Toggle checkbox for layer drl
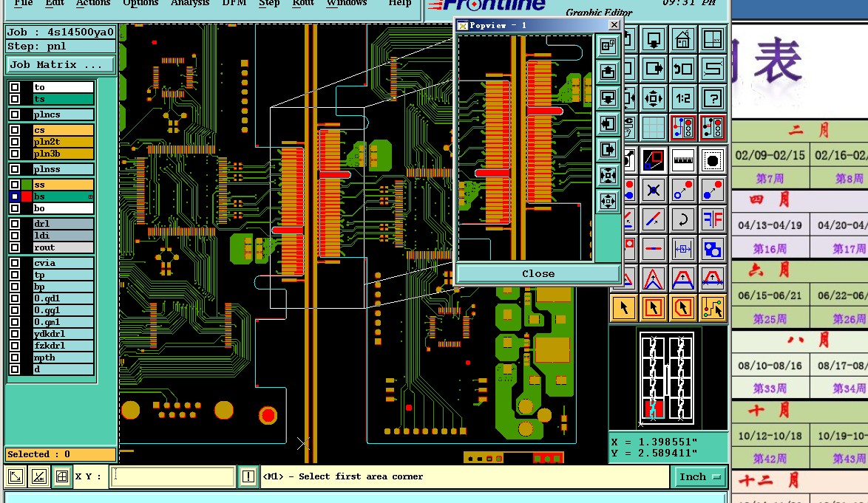The image size is (868, 503). tap(15, 223)
